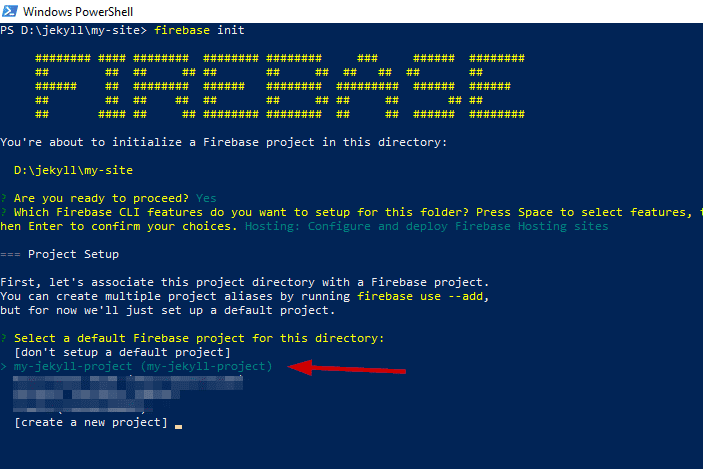Screen dimensions: 703x469
Task: Click the PowerShell icon in title bar
Action: (10, 11)
